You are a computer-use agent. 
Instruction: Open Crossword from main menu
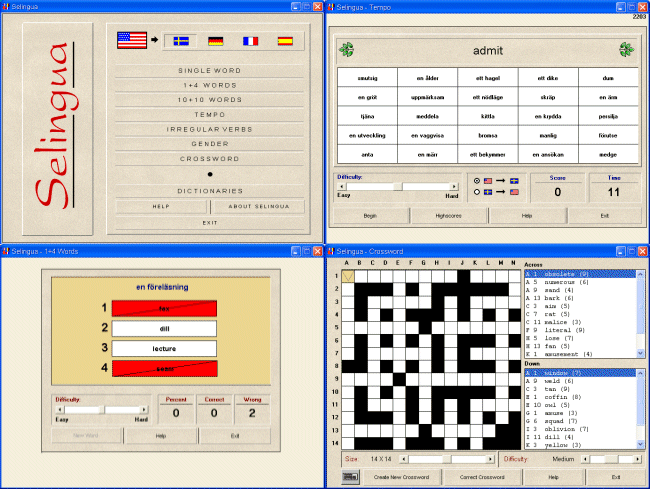pos(210,159)
